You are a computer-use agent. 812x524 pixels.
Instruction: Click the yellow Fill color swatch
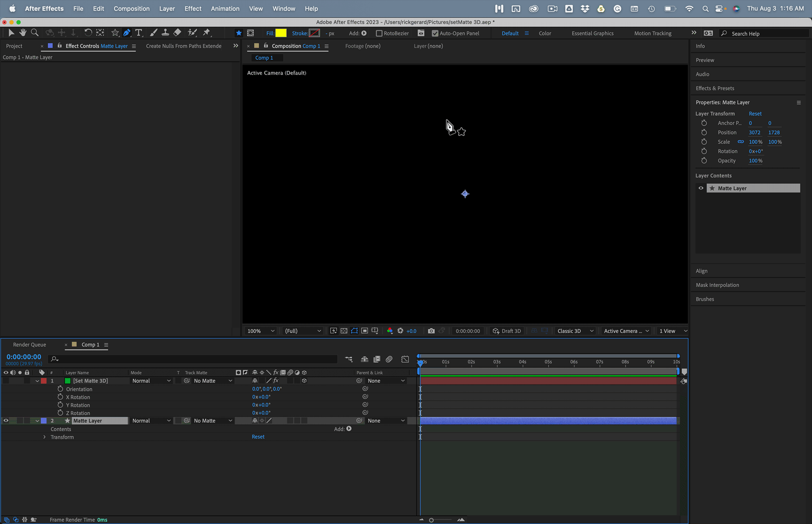point(281,33)
